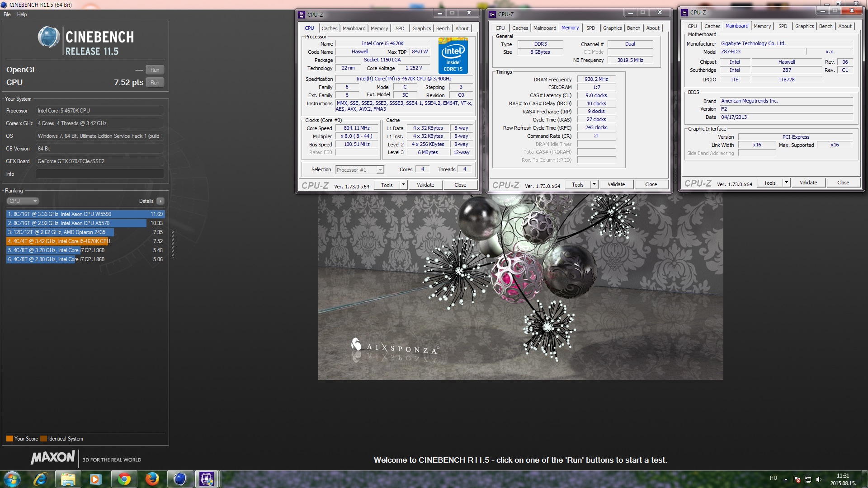The image size is (868, 488).
Task: Click Close button in Memory CPU-Z window
Action: (x=651, y=184)
